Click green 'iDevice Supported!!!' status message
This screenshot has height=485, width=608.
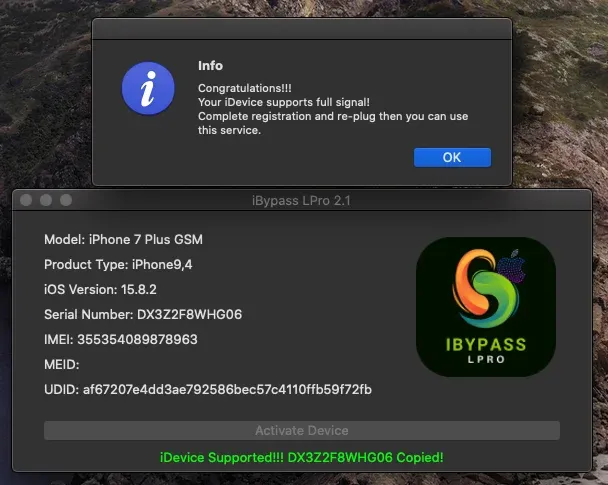(x=302, y=457)
